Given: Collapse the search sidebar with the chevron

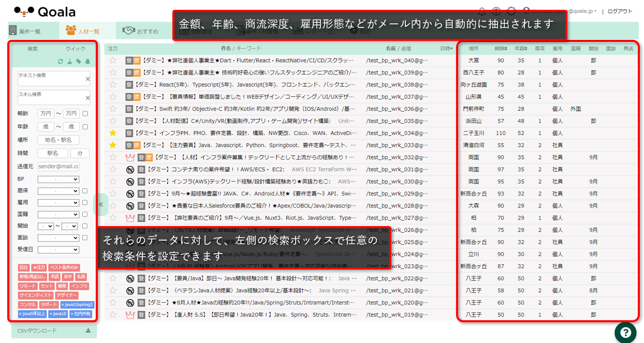Looking at the screenshot, I should pos(102,204).
